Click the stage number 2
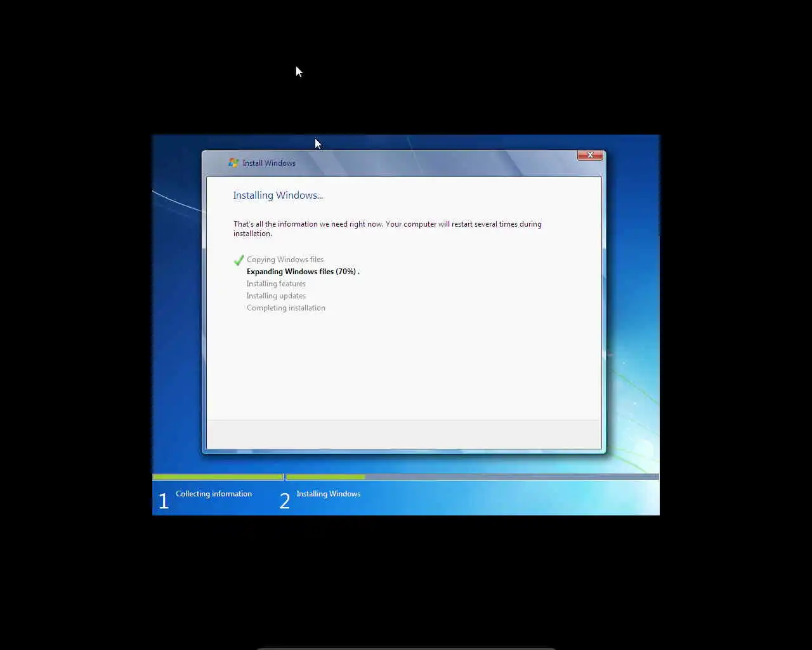 click(x=285, y=501)
